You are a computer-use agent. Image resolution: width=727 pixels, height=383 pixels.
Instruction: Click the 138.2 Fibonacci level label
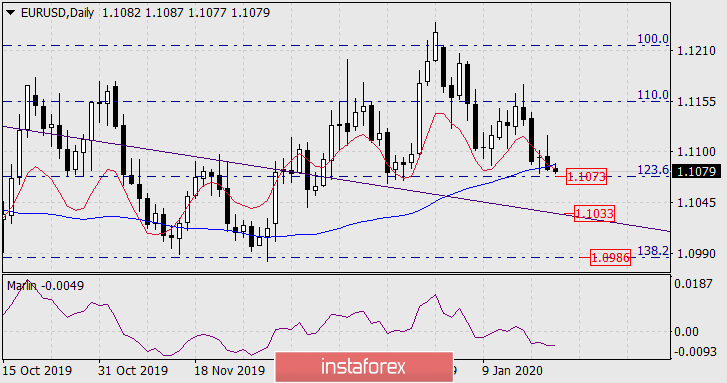pyautogui.click(x=653, y=251)
